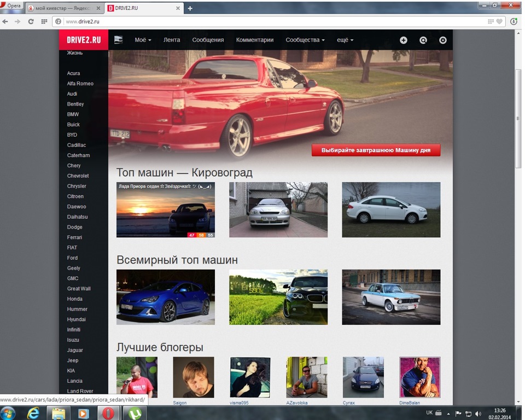Open the Ferrari brand link

tap(74, 237)
